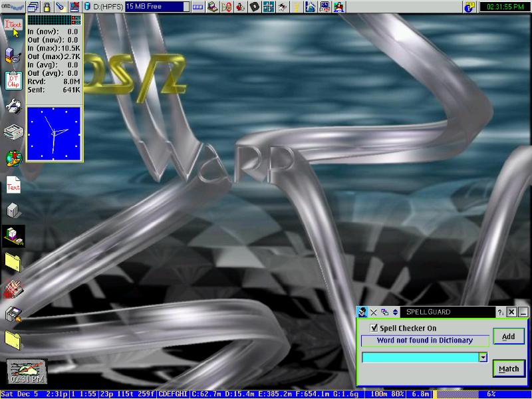532x399 pixels.
Task: Click the '23p 115t 259f' status entry
Action: pos(128,394)
